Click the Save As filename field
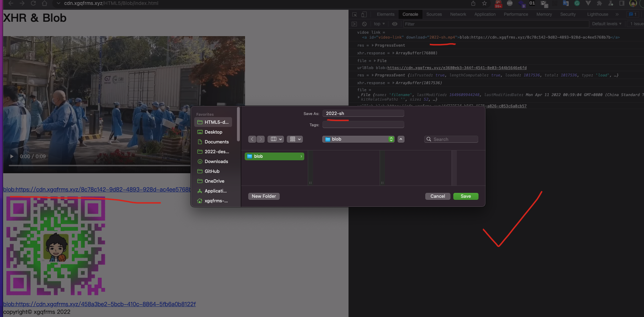The width and height of the screenshot is (644, 317). (x=363, y=113)
